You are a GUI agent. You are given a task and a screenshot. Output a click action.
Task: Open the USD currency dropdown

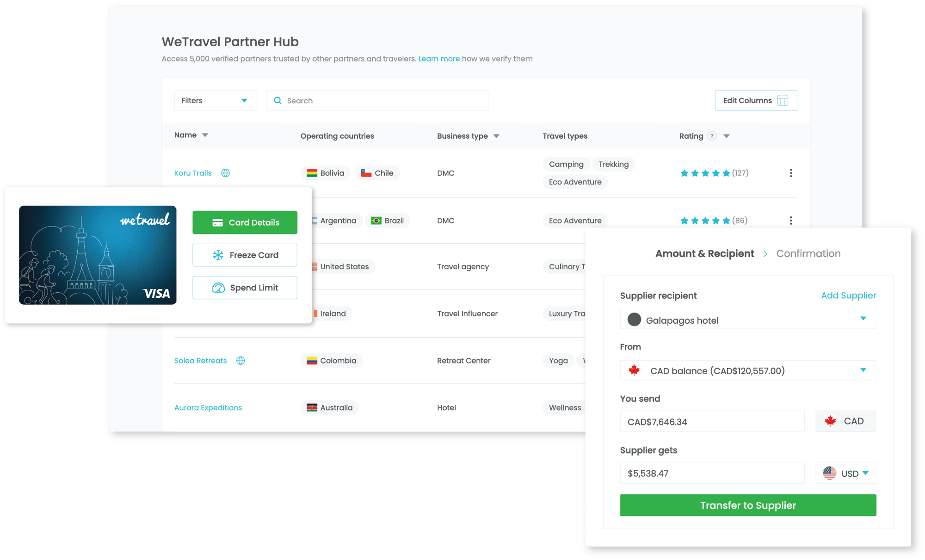click(845, 473)
